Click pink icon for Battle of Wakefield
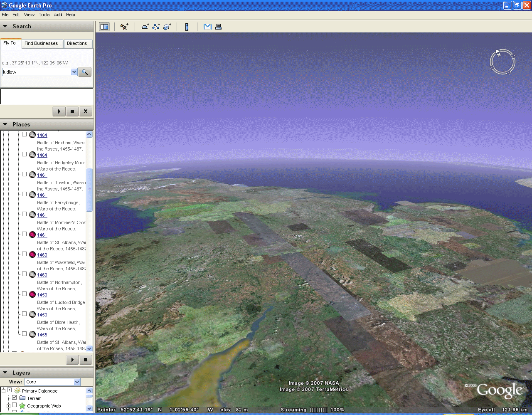 32,254
